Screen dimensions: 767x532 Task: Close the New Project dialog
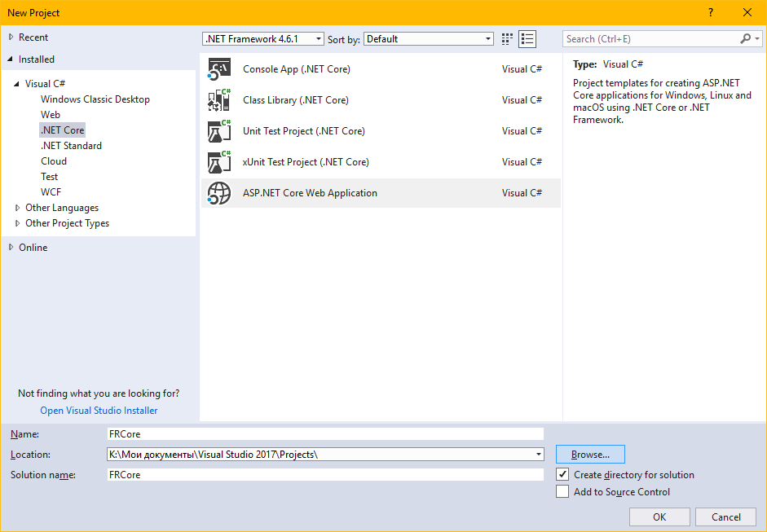[x=747, y=13]
